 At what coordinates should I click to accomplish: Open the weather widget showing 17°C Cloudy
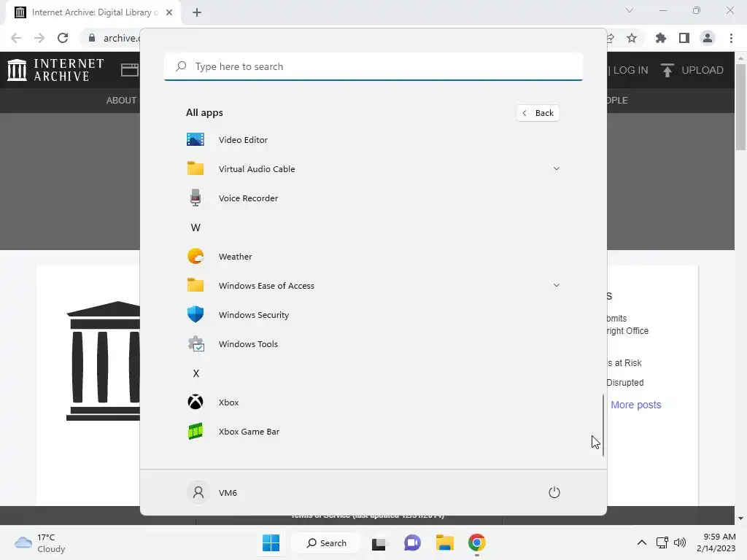click(40, 542)
